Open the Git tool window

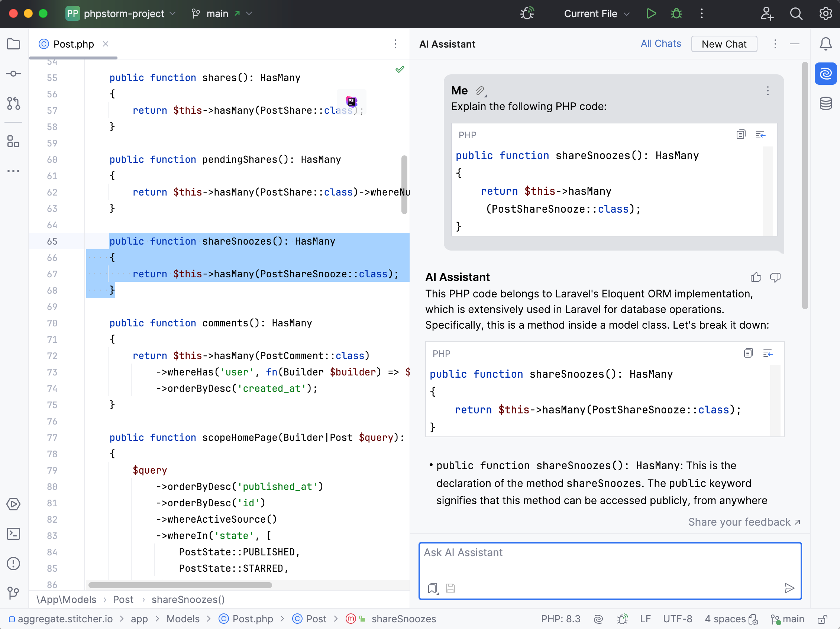(13, 593)
